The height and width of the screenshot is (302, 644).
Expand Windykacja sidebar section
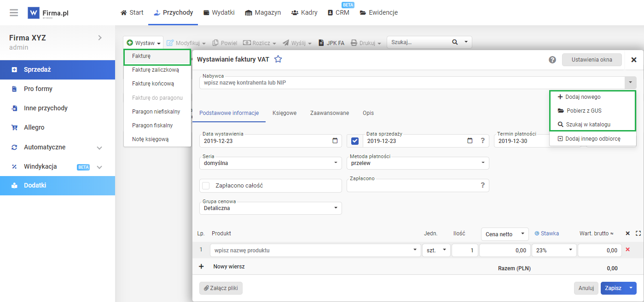tap(99, 167)
